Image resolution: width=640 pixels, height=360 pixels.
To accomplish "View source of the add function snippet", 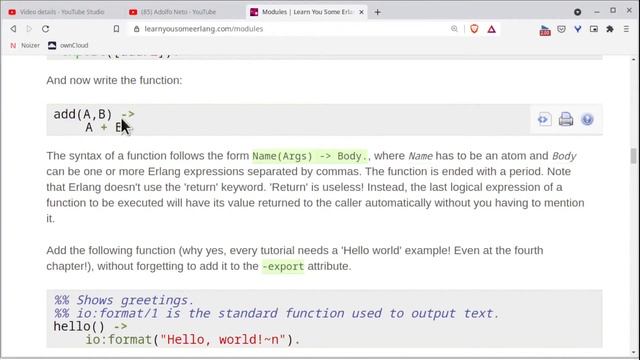I will pos(544,119).
